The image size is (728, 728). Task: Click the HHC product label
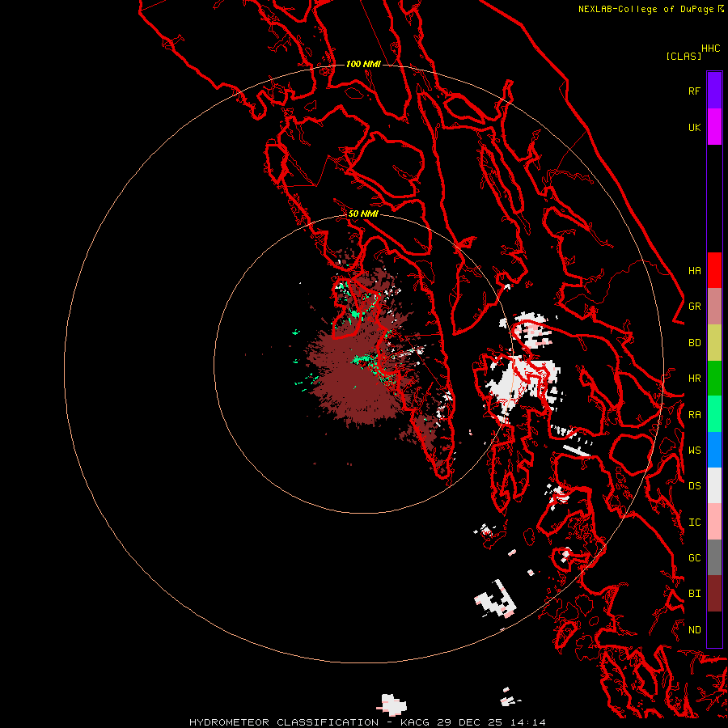point(710,49)
